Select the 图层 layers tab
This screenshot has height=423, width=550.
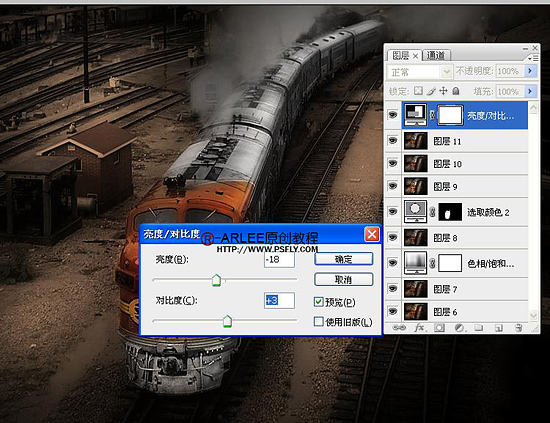click(x=404, y=55)
